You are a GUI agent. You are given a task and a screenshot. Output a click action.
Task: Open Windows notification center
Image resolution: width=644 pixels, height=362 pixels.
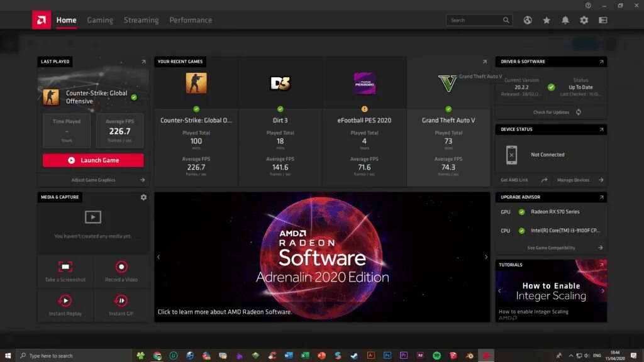click(634, 356)
